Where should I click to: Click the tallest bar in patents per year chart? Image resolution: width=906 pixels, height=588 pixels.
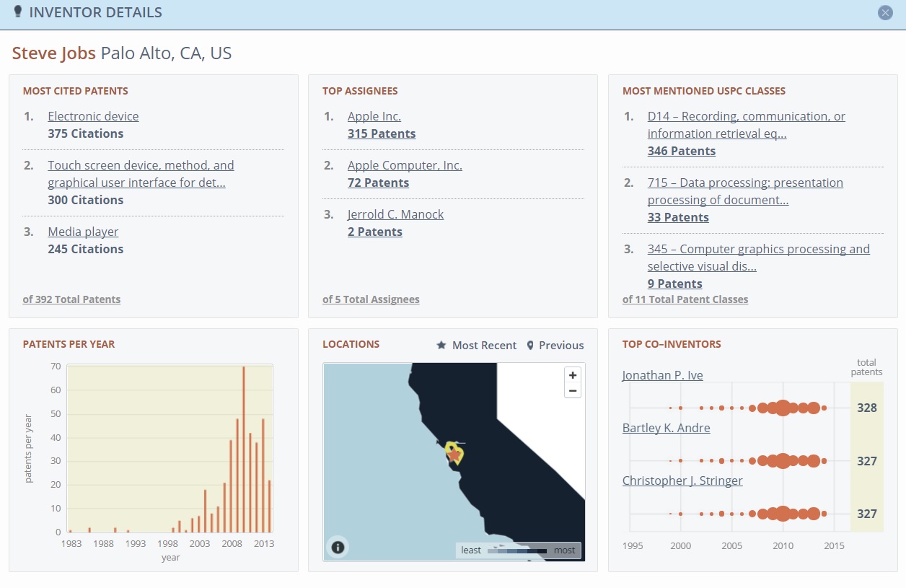pos(243,449)
